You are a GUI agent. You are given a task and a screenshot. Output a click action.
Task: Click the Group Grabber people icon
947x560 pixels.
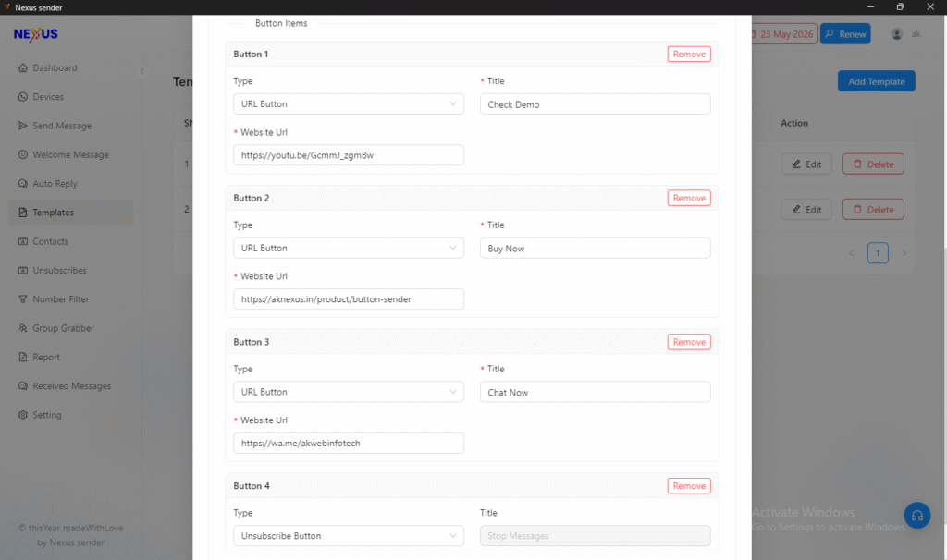pos(23,328)
